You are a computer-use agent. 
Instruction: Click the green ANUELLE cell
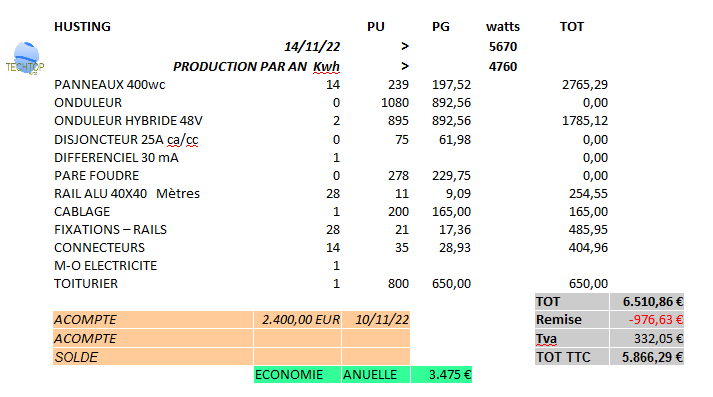pyautogui.click(x=376, y=375)
